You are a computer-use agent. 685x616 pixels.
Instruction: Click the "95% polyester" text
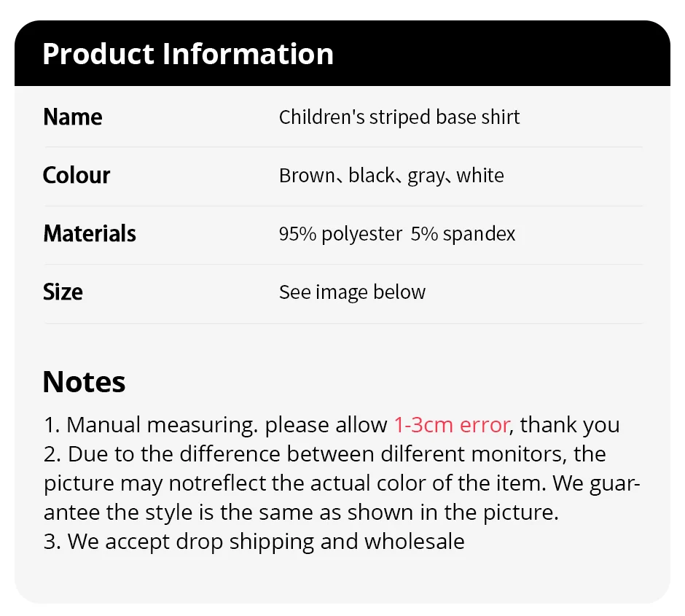point(340,234)
